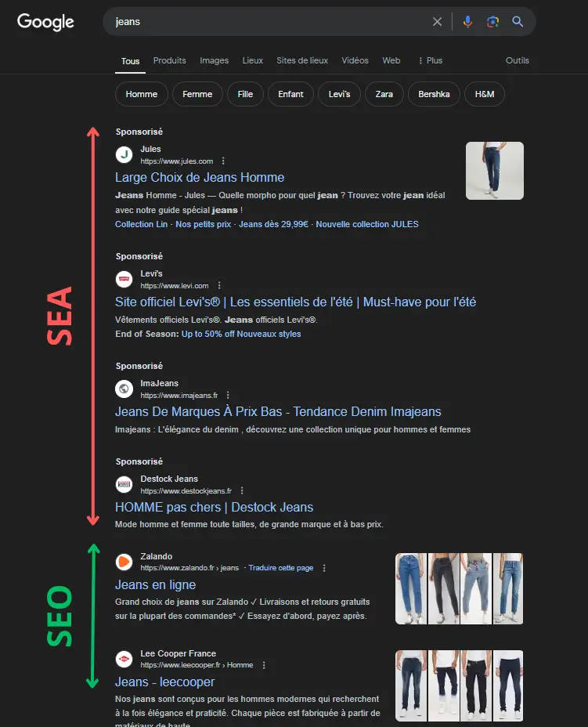Open Google Lens image search icon
588x727 pixels.
click(492, 21)
